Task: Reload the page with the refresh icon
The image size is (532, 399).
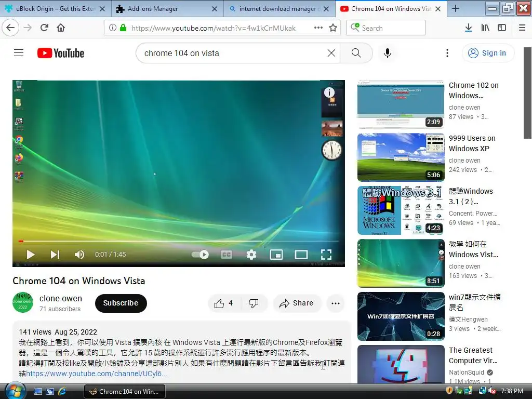Action: tap(44, 28)
